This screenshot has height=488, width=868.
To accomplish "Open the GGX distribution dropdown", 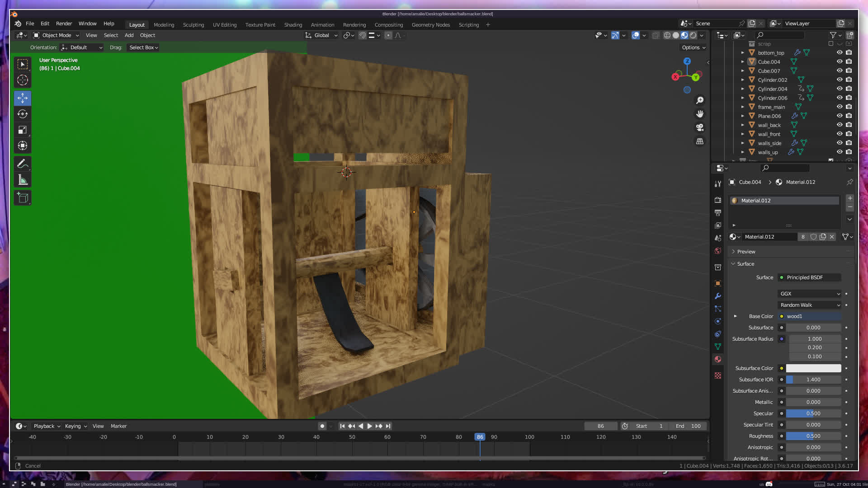I will (x=809, y=294).
